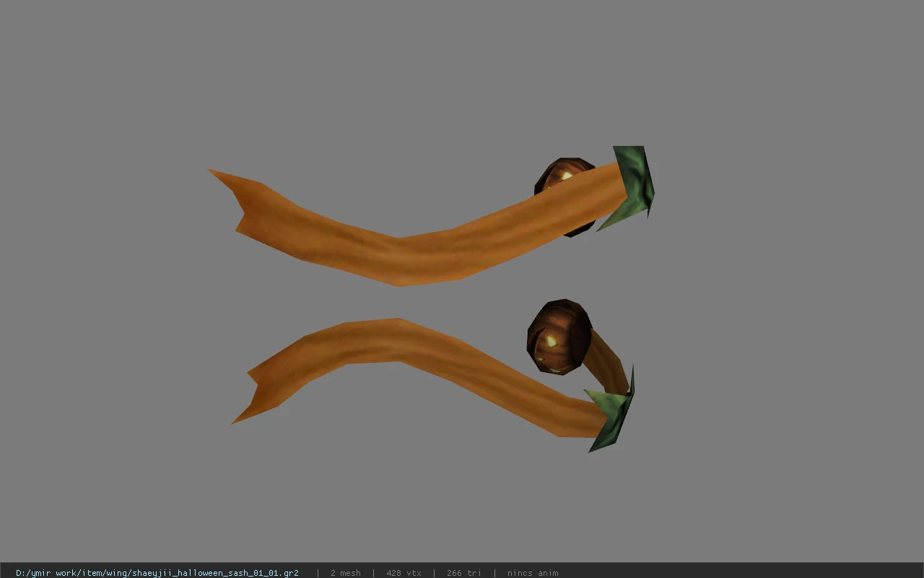
Task: Click the 'anim' status entry
Action: tap(533, 573)
